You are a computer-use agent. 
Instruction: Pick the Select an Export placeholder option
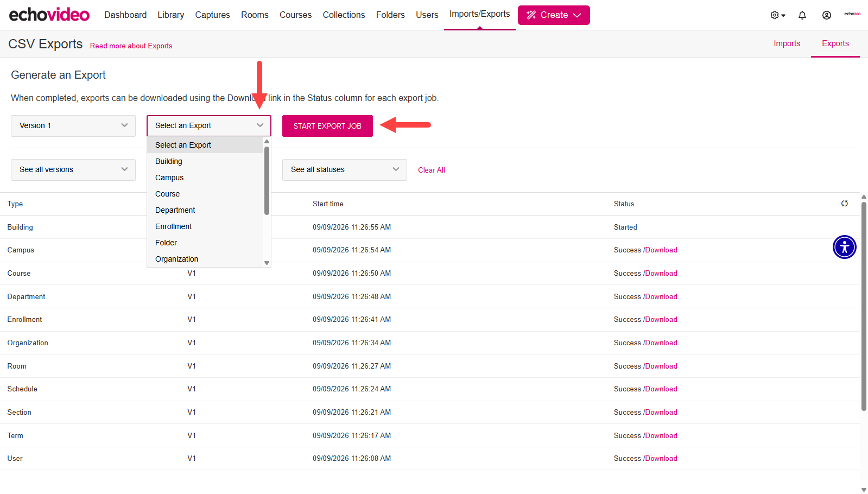tap(205, 145)
